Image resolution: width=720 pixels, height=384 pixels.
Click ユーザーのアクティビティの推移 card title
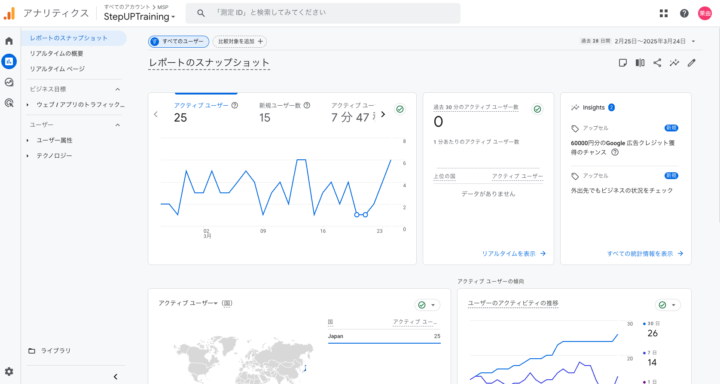click(x=513, y=303)
